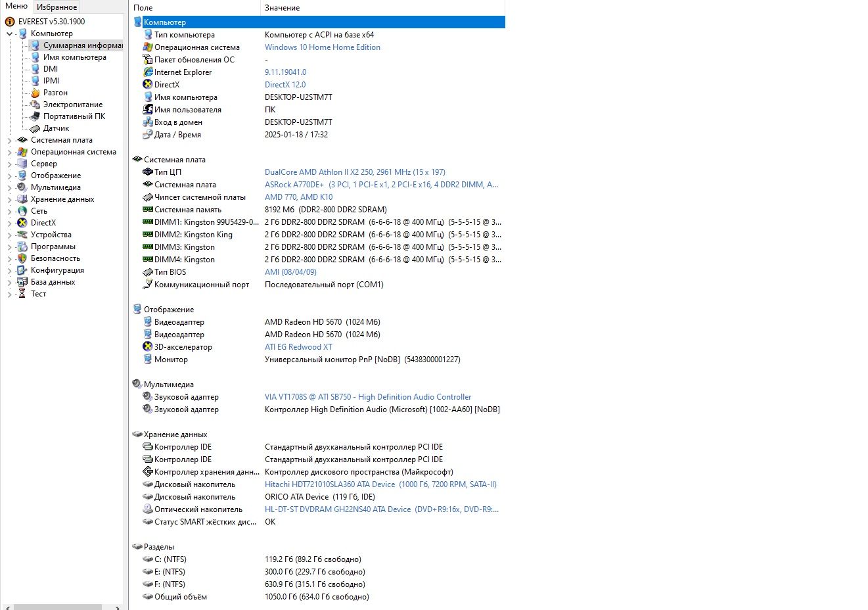The image size is (868, 610).
Task: Select Электропитание in the tree
Action: pyautogui.click(x=73, y=105)
